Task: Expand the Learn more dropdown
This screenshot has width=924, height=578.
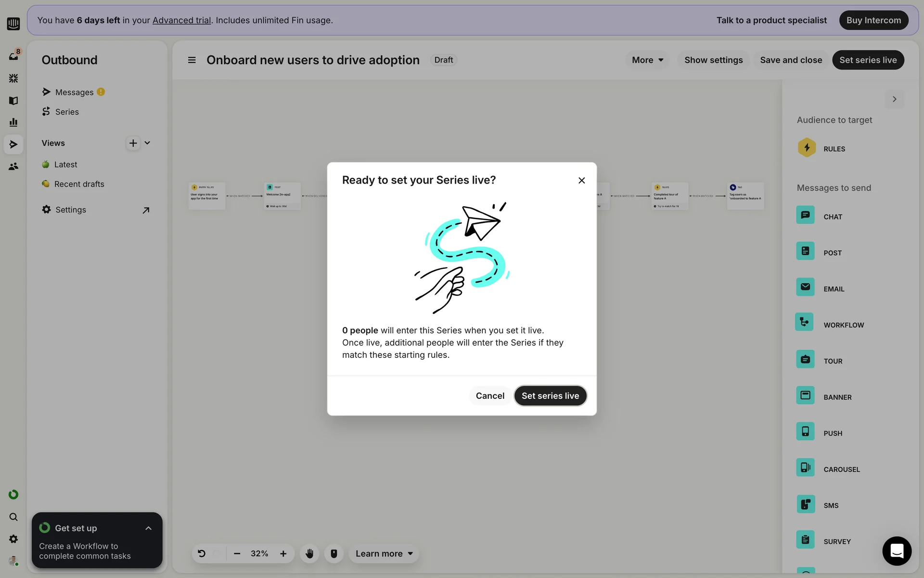Action: [384, 553]
